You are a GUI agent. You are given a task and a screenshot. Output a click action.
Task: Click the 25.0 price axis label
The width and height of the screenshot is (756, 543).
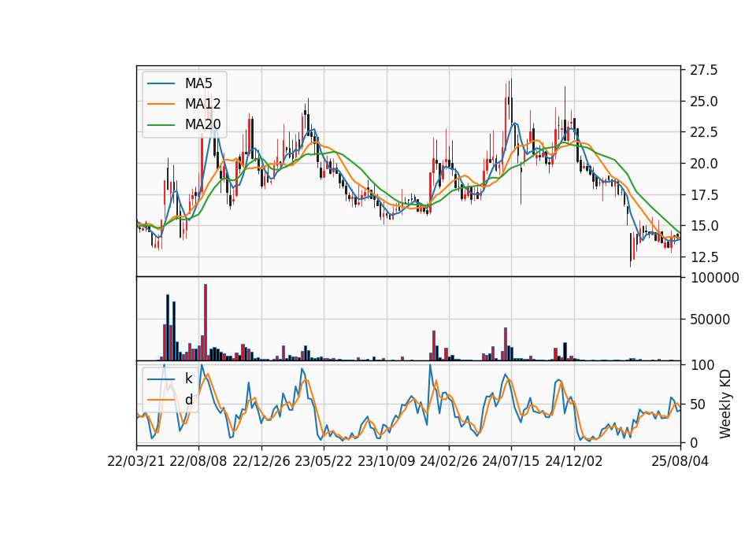click(x=704, y=102)
